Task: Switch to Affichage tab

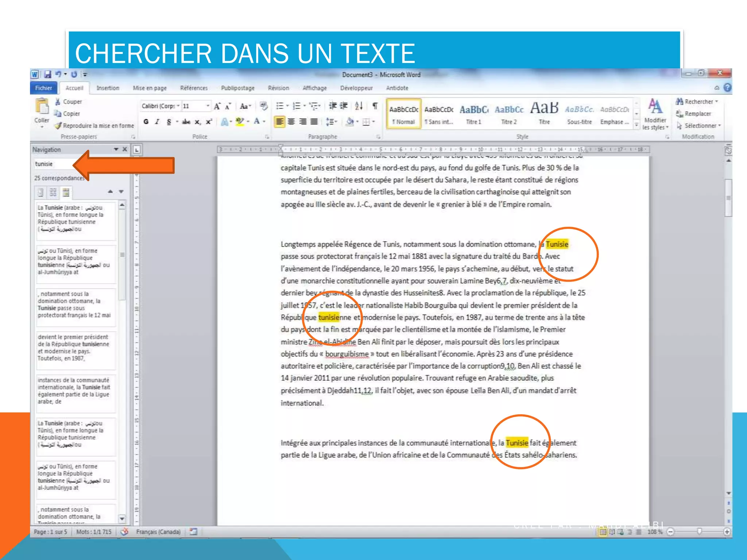Action: pyautogui.click(x=314, y=88)
